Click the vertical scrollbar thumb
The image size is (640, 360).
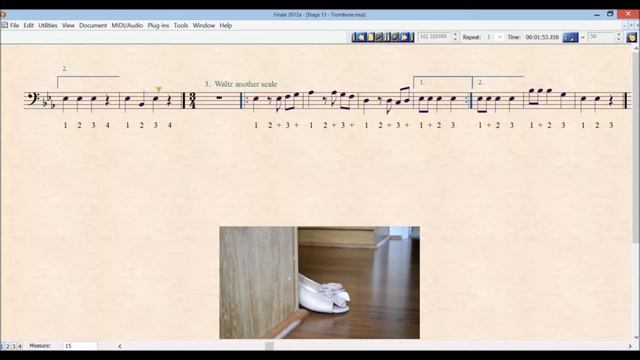(636, 148)
